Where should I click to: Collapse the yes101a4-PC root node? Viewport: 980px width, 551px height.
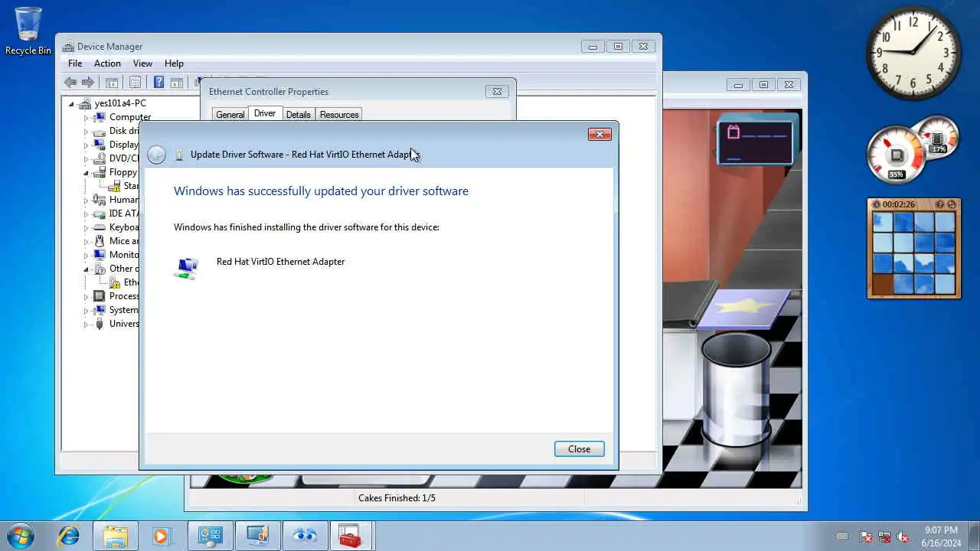pyautogui.click(x=72, y=104)
